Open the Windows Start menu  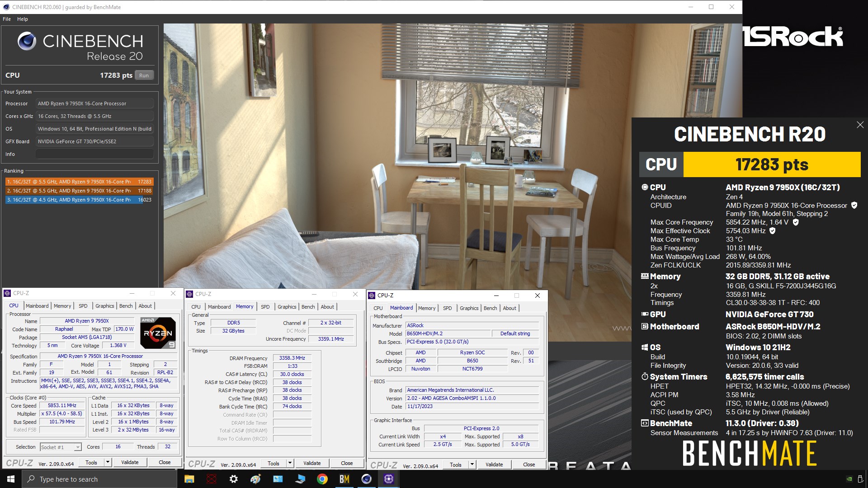point(11,479)
